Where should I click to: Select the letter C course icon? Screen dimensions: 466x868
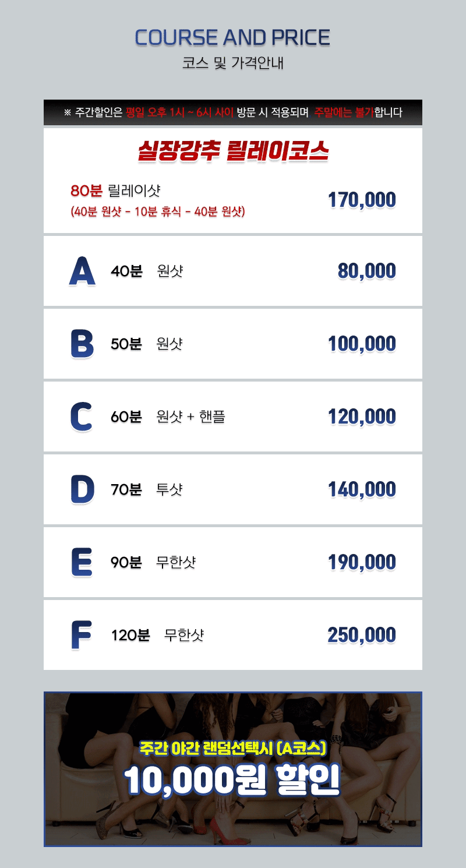point(81,417)
